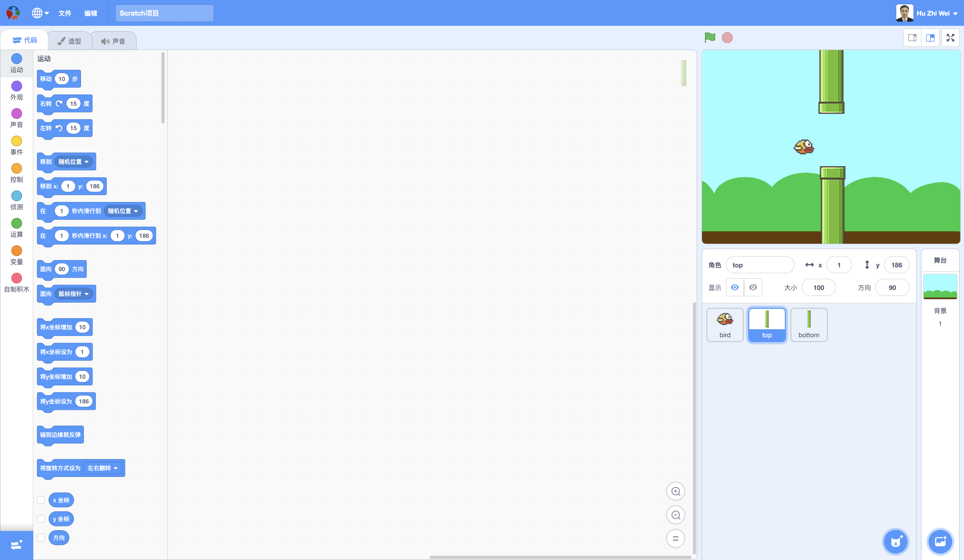Click the 大小 size field 100

tap(819, 287)
